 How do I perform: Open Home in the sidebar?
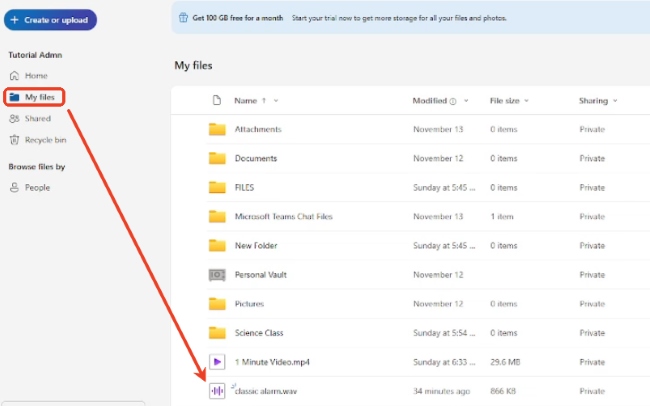pyautogui.click(x=36, y=75)
